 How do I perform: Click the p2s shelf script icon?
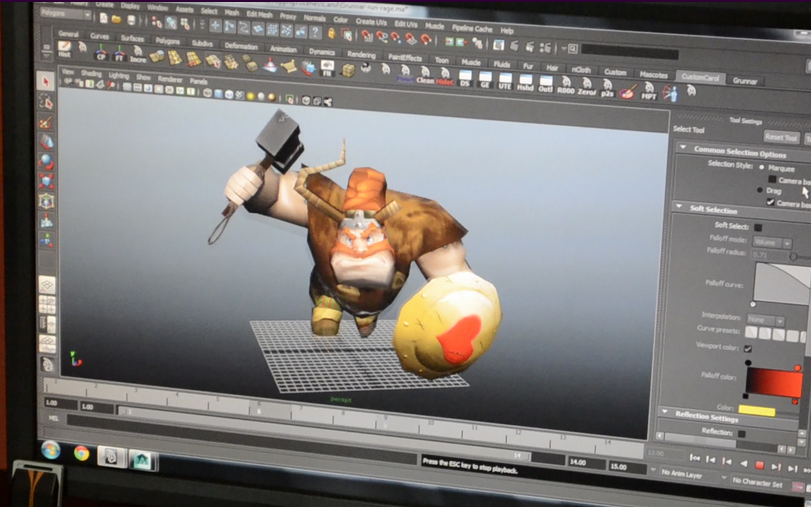click(607, 89)
